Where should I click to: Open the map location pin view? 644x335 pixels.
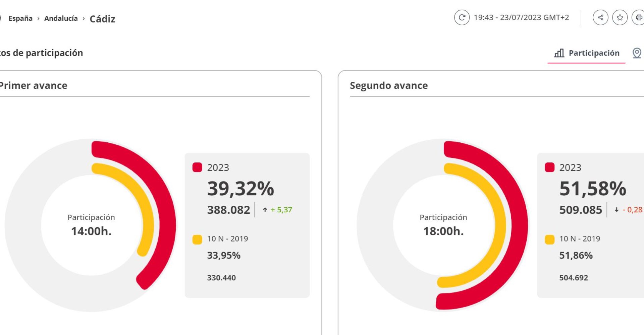click(x=637, y=53)
